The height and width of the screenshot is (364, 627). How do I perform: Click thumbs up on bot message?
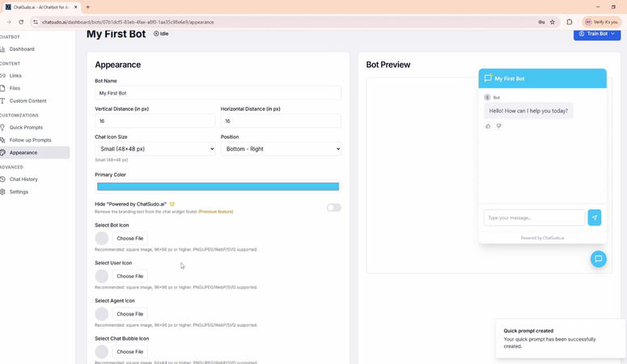pos(488,126)
